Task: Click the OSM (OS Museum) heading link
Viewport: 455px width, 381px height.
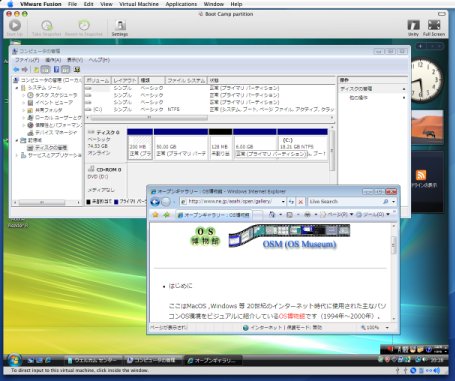Action: coord(299,244)
